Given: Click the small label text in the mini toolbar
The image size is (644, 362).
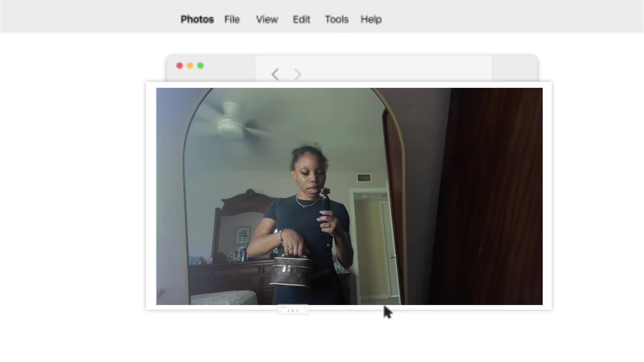Looking at the screenshot, I should (283, 307).
